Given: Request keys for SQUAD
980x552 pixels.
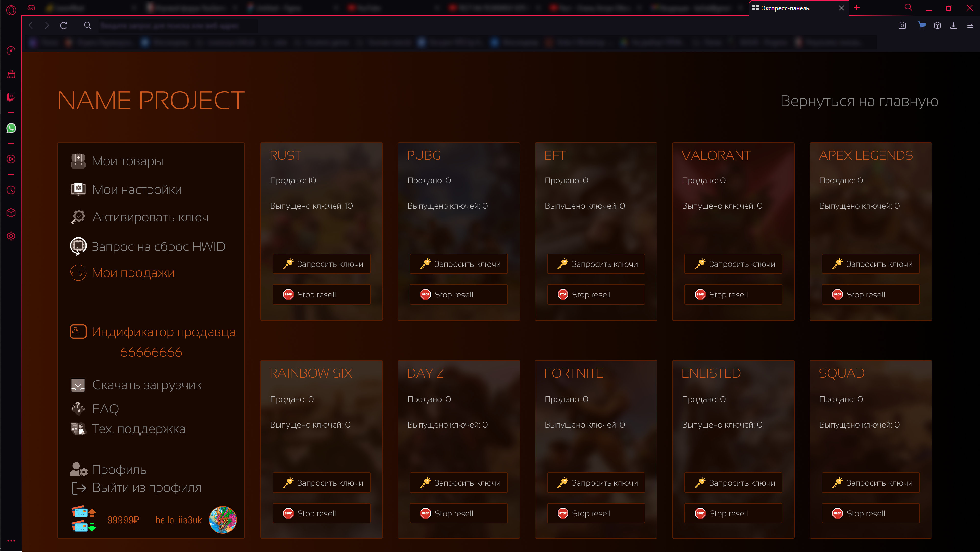Looking at the screenshot, I should 871,483.
